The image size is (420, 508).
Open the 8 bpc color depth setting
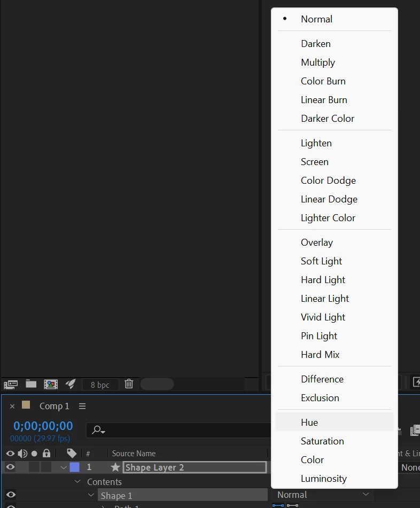point(100,385)
